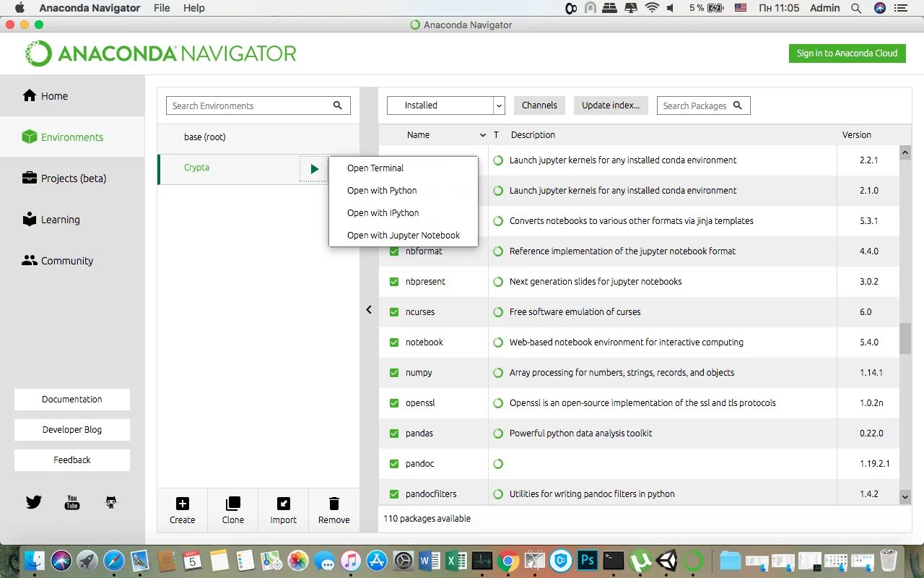Open the Documentation link button
This screenshot has width=924, height=578.
(72, 400)
